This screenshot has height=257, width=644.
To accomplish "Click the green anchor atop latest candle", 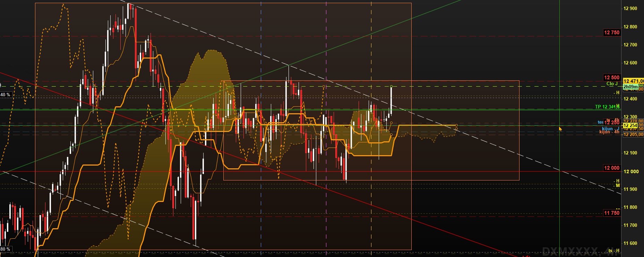I will point(391,86).
